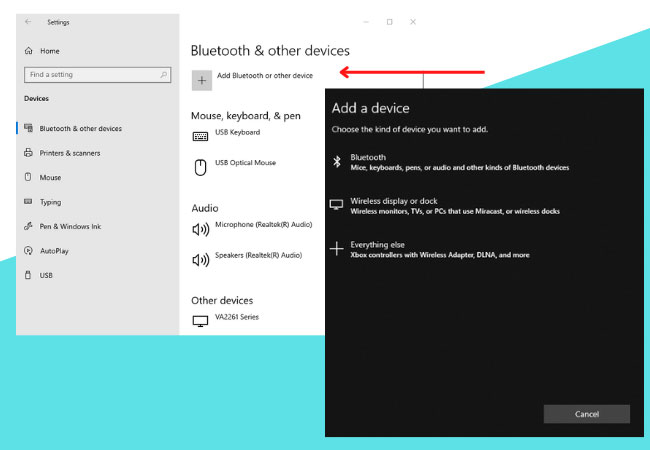Open the Home settings page

click(x=49, y=50)
